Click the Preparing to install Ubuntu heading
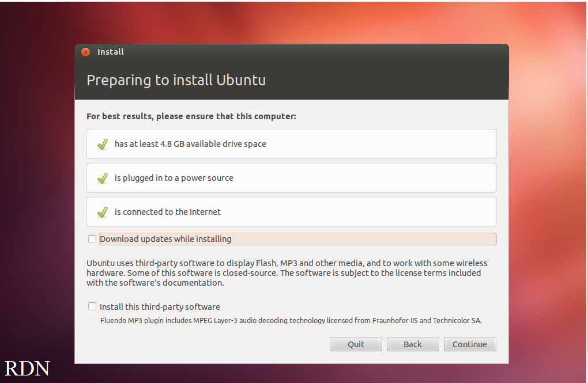 click(175, 80)
